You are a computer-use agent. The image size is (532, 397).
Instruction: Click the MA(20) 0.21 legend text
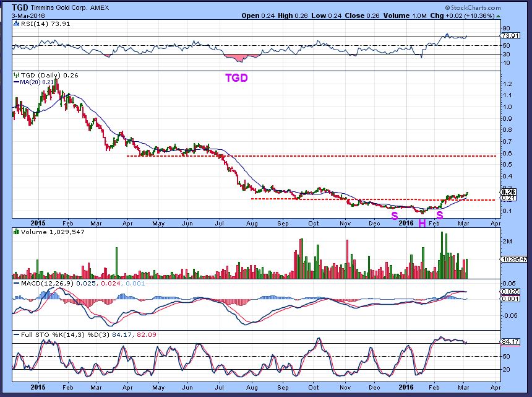36,82
